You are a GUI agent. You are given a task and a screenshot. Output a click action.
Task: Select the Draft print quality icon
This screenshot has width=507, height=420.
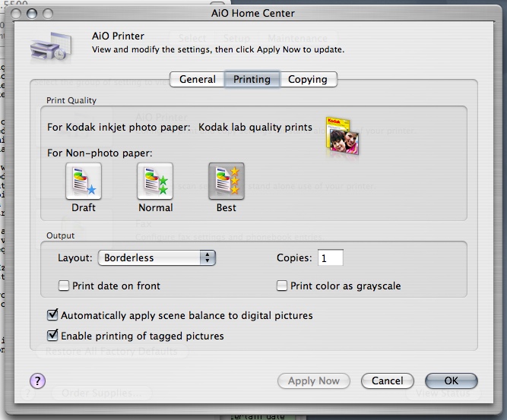point(84,182)
